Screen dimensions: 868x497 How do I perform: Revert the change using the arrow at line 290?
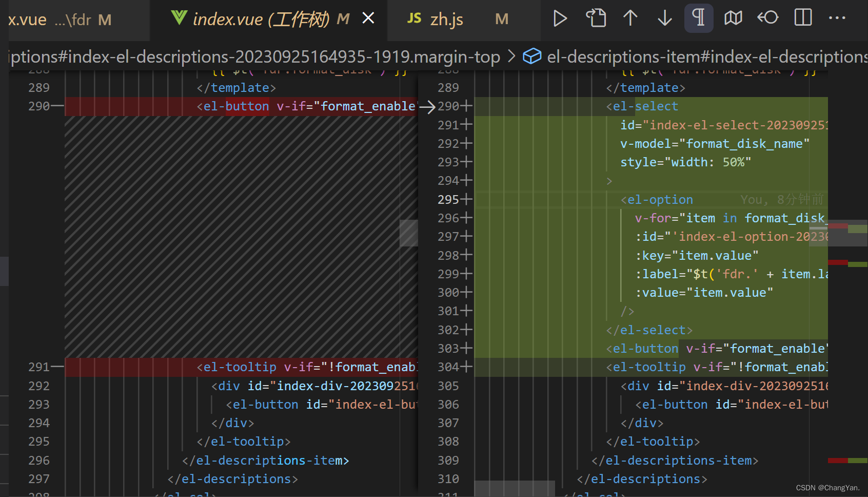pyautogui.click(x=427, y=107)
